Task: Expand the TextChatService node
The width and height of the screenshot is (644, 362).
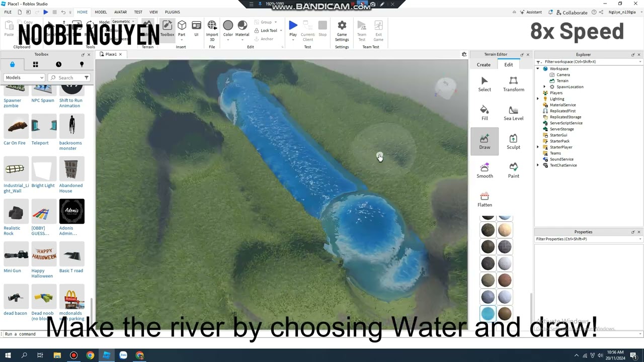Action: pos(538,165)
